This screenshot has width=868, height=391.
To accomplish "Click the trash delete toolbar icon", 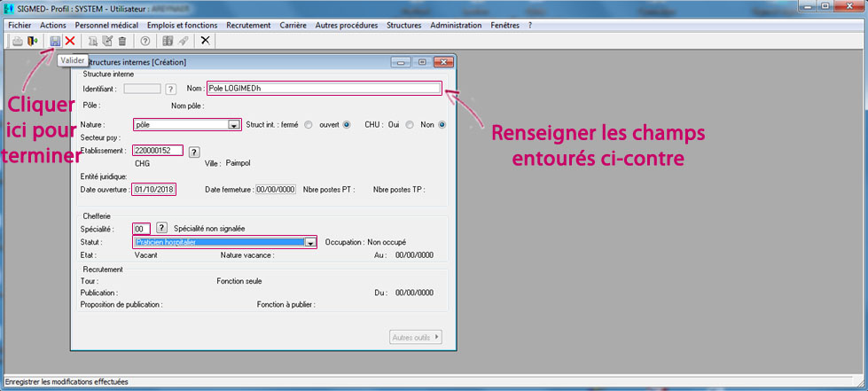I will click(122, 41).
